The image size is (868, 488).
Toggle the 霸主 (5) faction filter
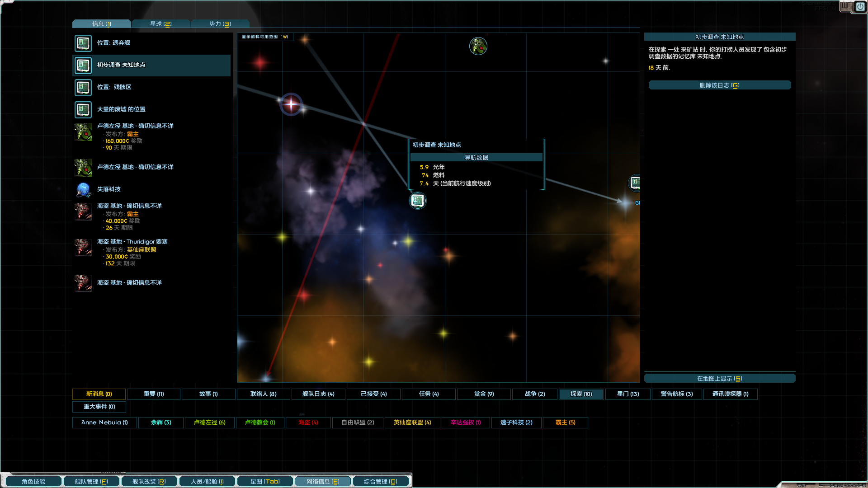tap(565, 422)
